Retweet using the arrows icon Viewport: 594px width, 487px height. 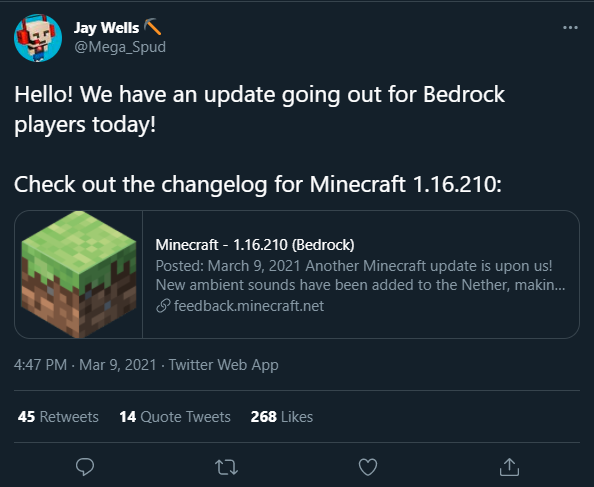[227, 467]
